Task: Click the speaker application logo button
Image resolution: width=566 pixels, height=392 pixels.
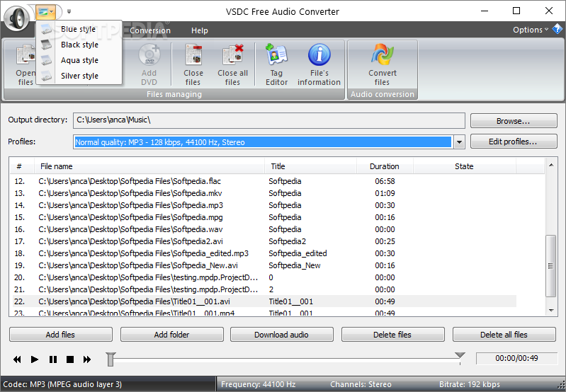Action: point(16,18)
